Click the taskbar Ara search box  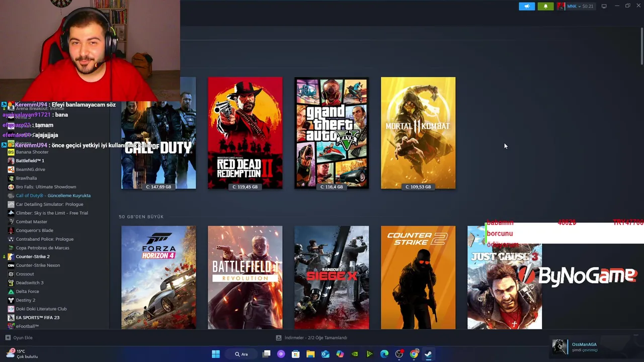(242, 354)
